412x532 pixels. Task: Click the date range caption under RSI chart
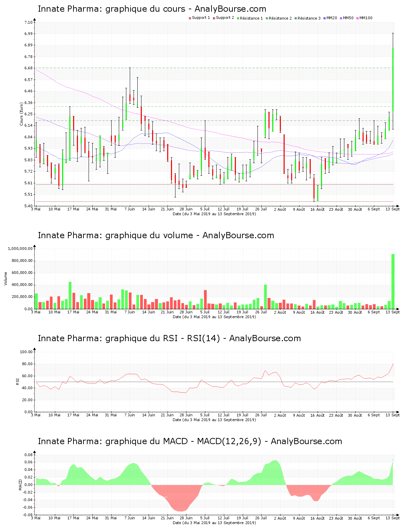click(214, 420)
